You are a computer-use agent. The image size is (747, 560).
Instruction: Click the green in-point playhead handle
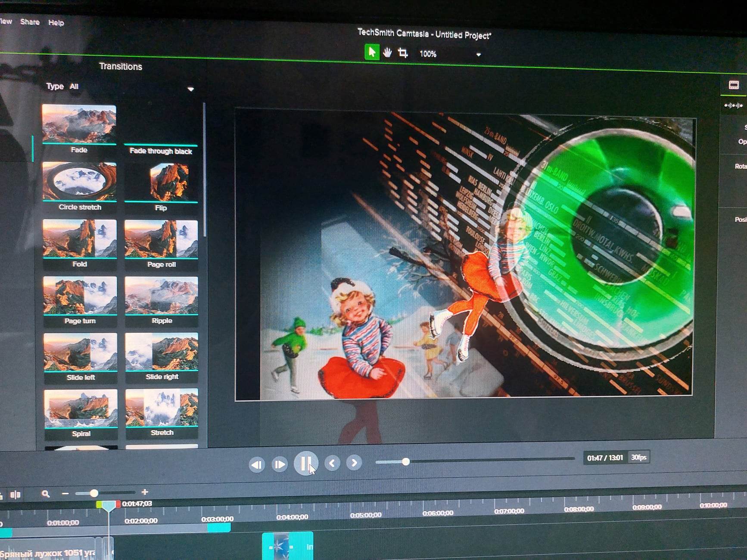coord(99,504)
